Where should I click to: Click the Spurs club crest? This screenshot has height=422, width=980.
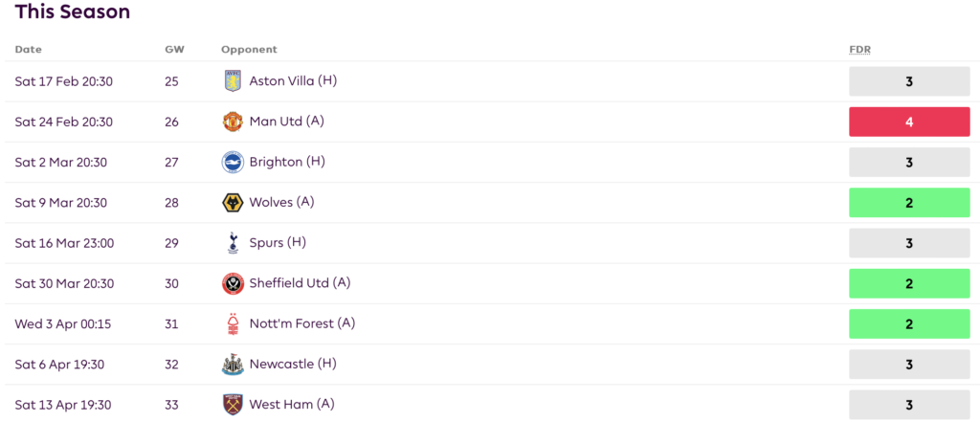point(233,243)
